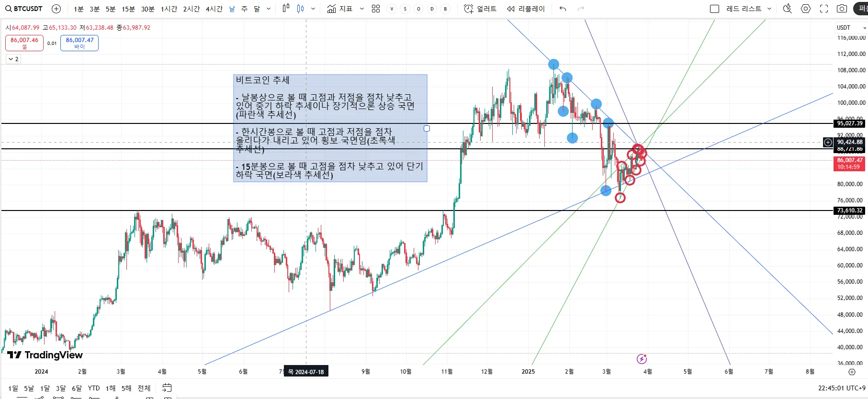Screen dimensions: 868x399
Task: Set date range to YTD
Action: click(94, 388)
